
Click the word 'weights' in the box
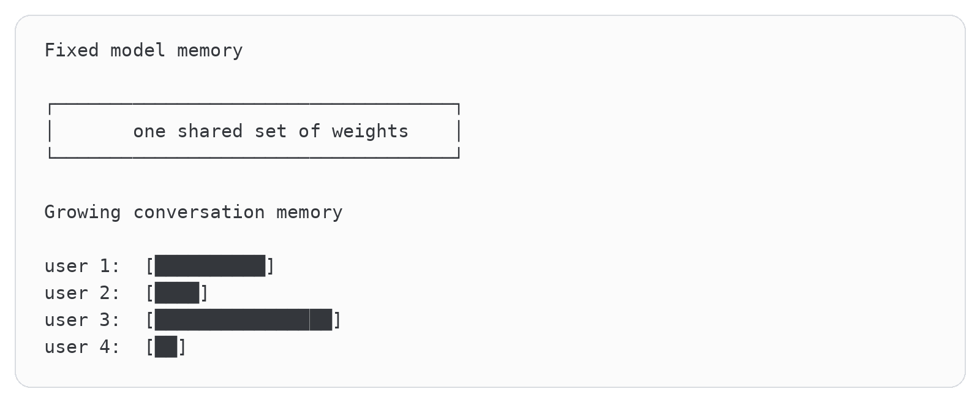click(x=370, y=131)
